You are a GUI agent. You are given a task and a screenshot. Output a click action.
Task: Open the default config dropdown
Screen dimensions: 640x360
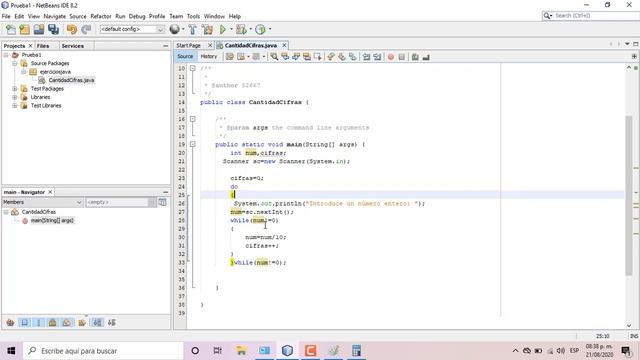[133, 29]
